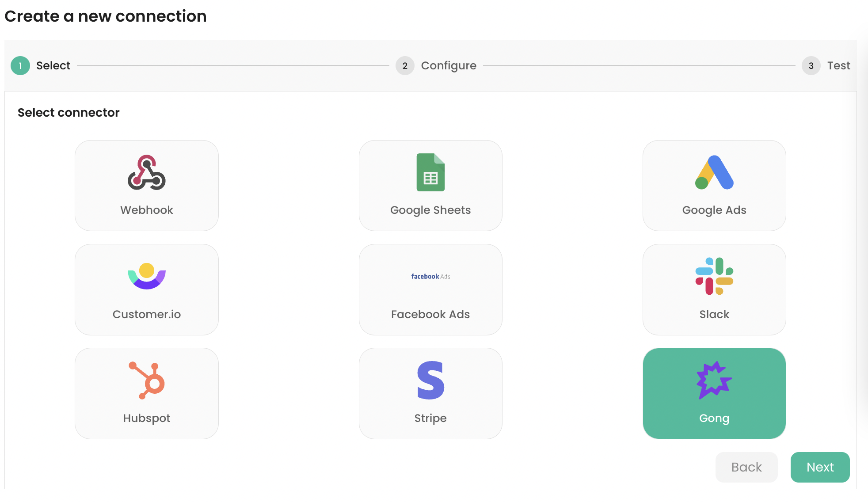Choose the Google Sheets icon
Image resolution: width=868 pixels, height=502 pixels.
[x=430, y=172]
